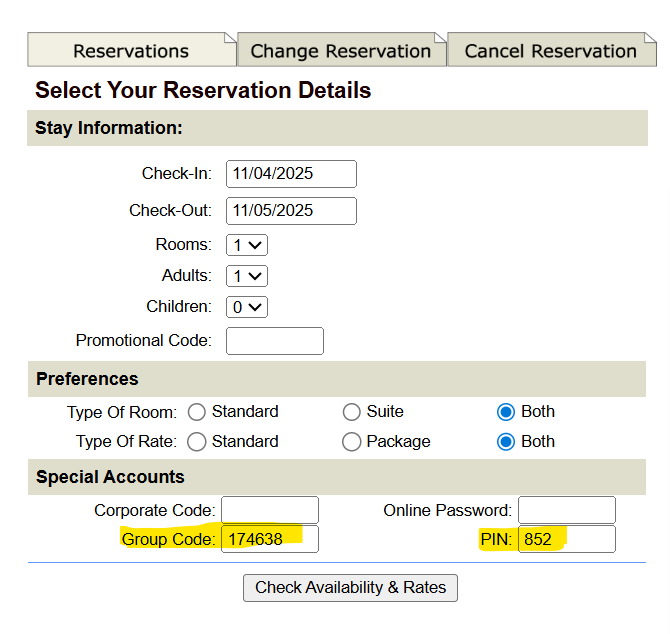Select Both for Type Of Rate
The width and height of the screenshot is (670, 634).
click(x=507, y=442)
